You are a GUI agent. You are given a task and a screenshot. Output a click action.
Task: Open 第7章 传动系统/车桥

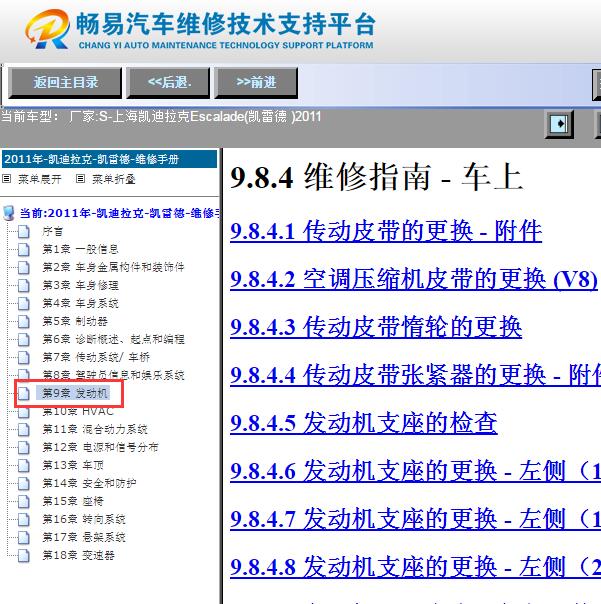[x=96, y=357]
